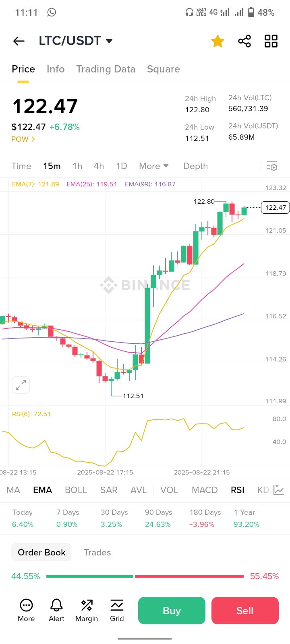Tap the back arrow icon
The width and height of the screenshot is (290, 644).
pos(19,41)
